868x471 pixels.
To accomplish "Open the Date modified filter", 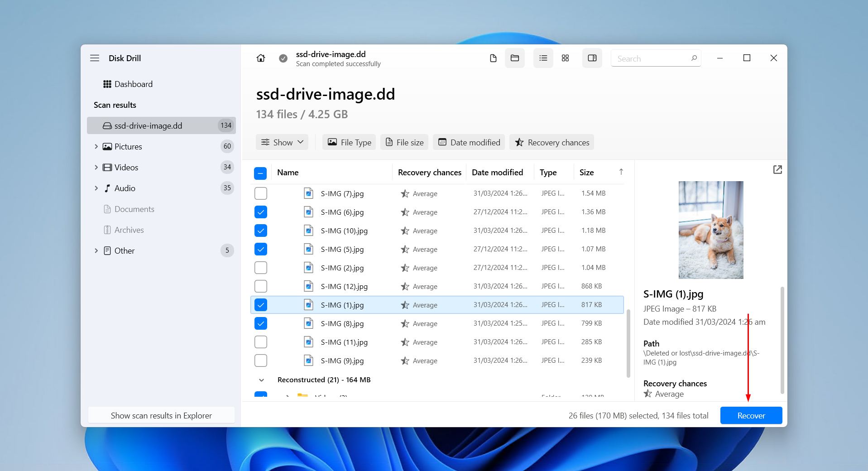I will (469, 142).
